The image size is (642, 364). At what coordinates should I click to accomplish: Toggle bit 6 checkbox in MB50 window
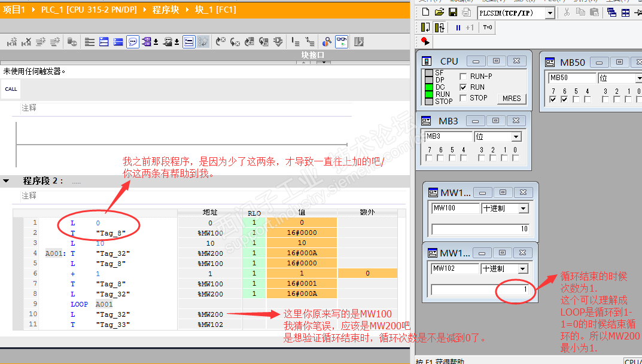565,99
